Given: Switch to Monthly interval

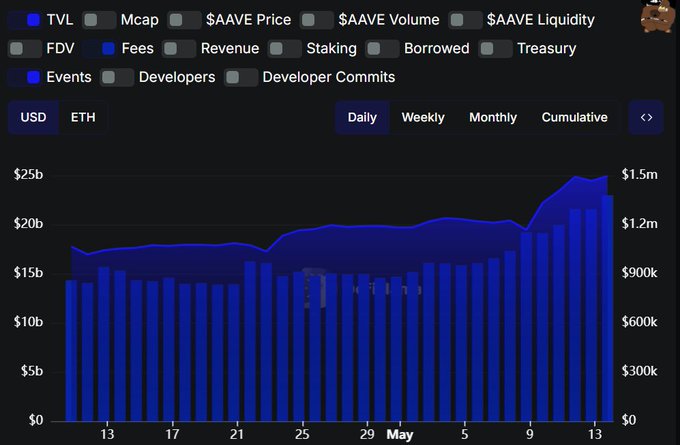Looking at the screenshot, I should click(x=493, y=118).
